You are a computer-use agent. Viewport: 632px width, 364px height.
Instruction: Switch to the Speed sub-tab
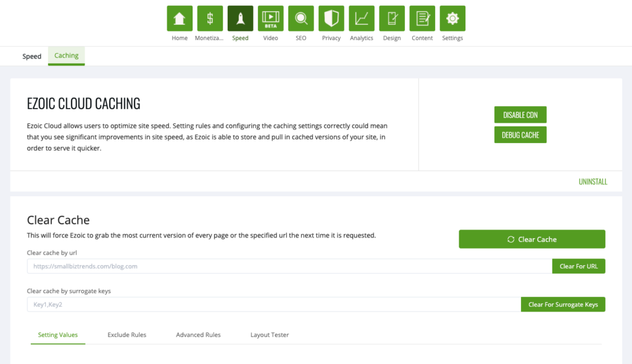point(32,56)
